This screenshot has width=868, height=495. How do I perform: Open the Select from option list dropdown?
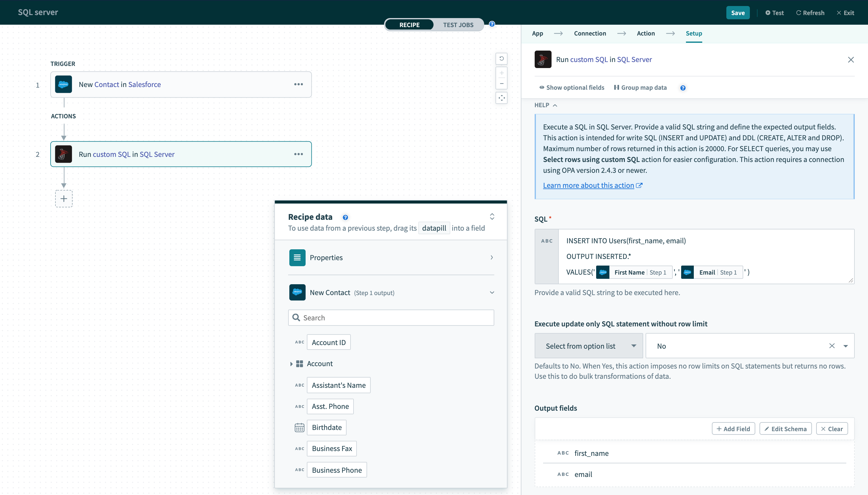588,346
